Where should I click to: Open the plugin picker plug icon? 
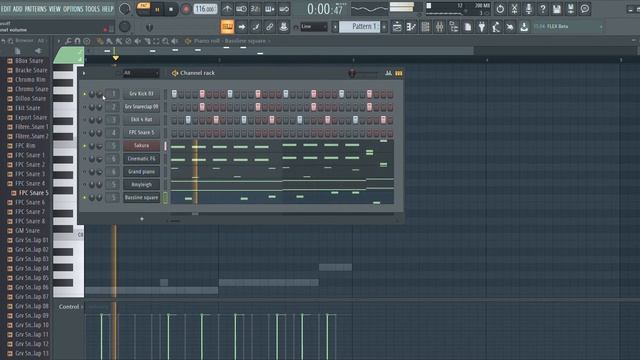tap(482, 27)
